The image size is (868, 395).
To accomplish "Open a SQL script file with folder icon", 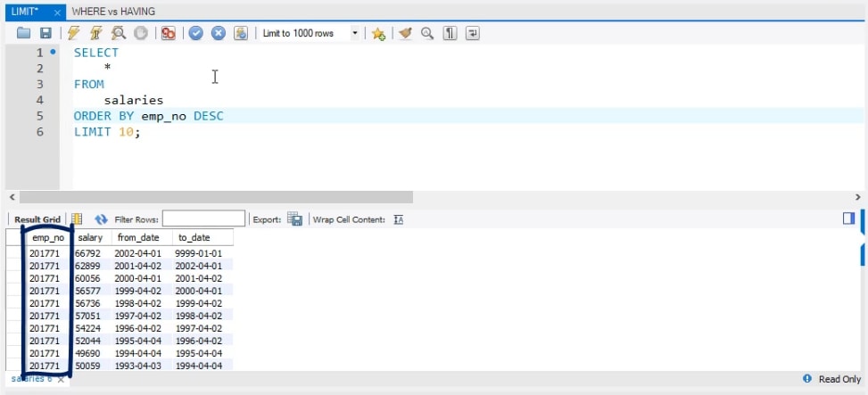I will point(25,33).
